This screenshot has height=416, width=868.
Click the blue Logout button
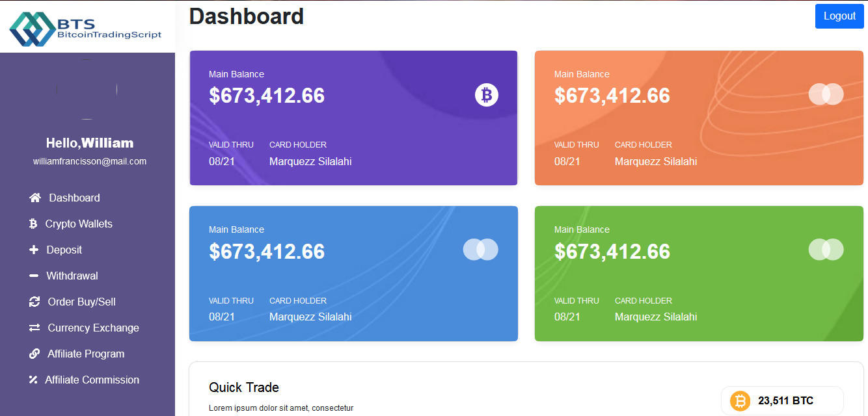click(x=839, y=16)
